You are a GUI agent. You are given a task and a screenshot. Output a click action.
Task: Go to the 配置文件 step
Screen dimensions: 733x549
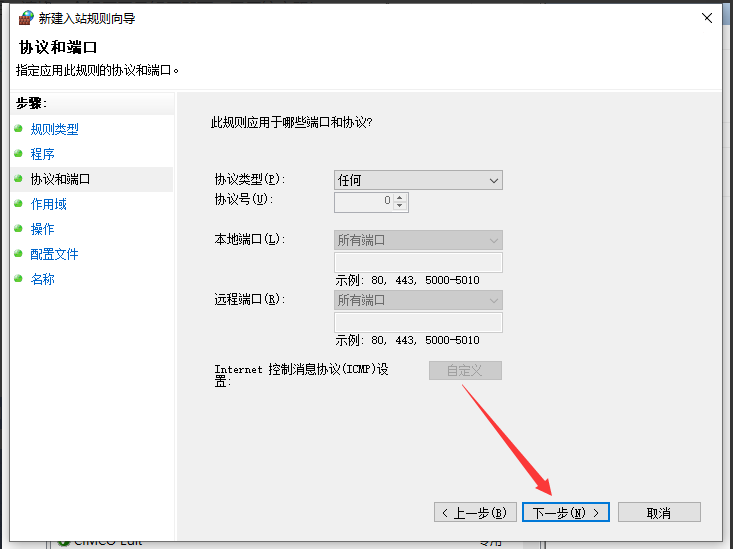[x=54, y=254]
